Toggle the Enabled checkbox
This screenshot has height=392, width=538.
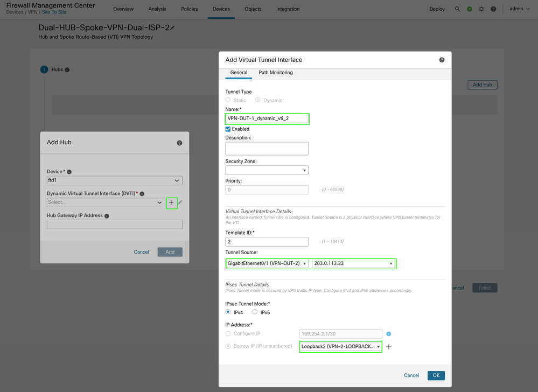[x=228, y=129]
